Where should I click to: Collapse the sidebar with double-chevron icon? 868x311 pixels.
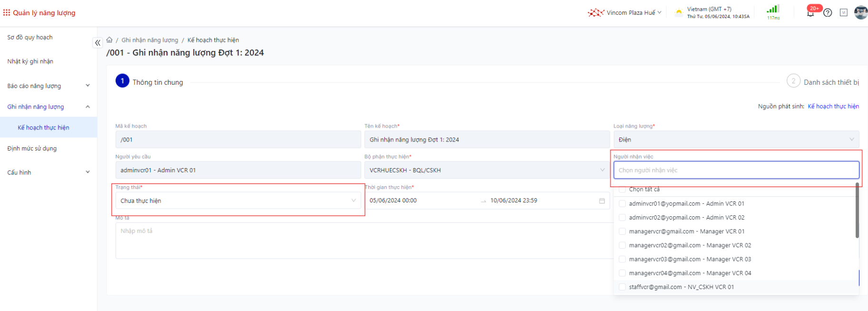click(98, 43)
